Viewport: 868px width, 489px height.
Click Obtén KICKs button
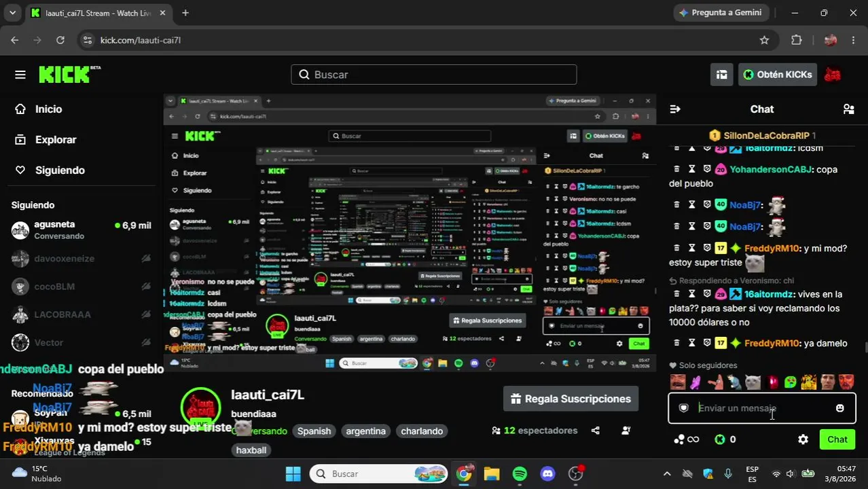point(778,75)
